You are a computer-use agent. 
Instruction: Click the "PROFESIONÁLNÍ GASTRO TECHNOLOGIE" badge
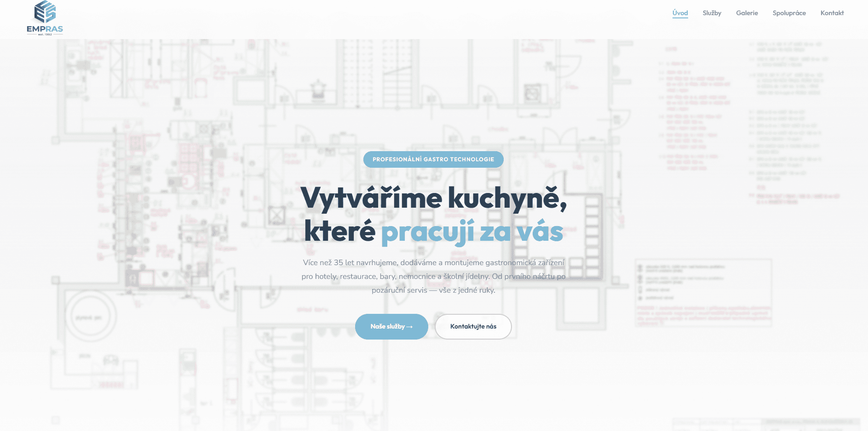pyautogui.click(x=433, y=159)
